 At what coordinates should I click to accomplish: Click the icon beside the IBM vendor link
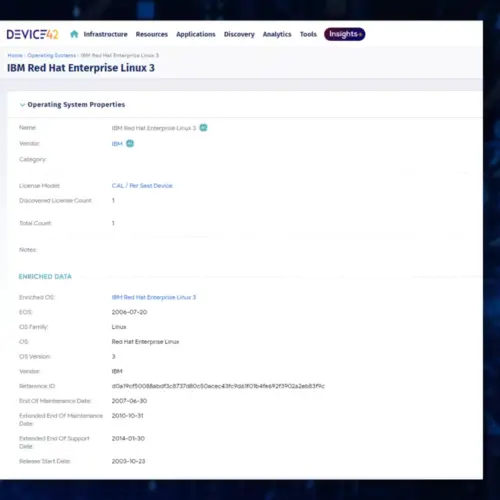[x=130, y=143]
